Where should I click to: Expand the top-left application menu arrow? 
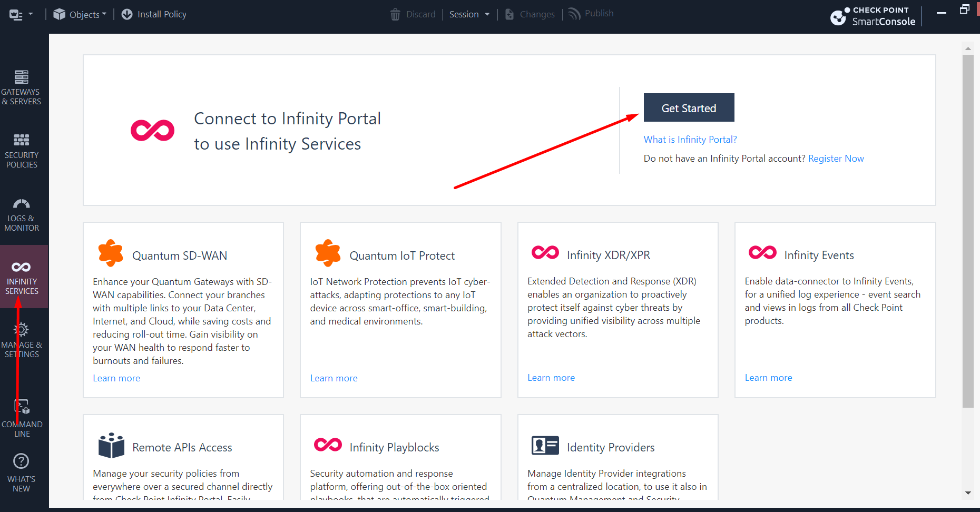[30, 14]
